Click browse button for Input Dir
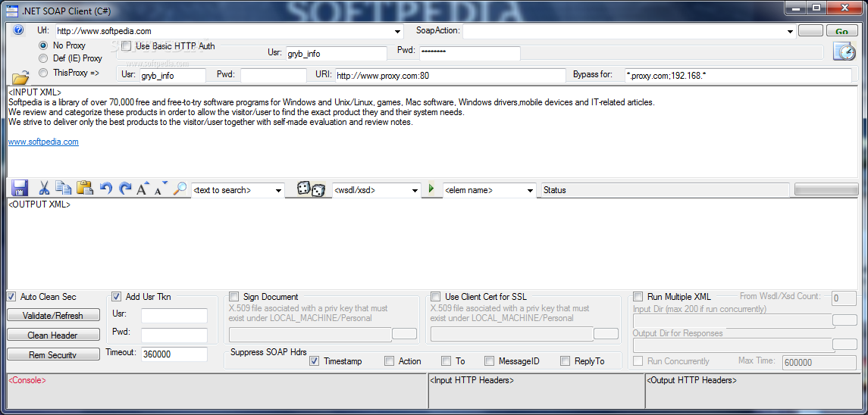 844,320
